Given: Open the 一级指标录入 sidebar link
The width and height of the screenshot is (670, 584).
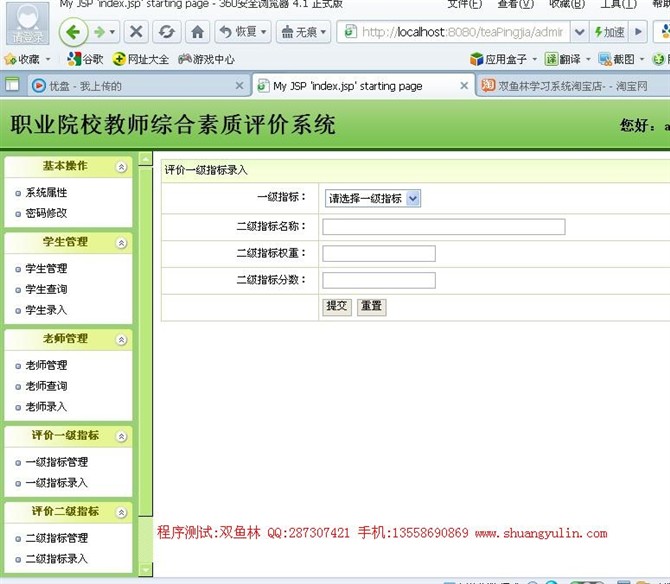Looking at the screenshot, I should [56, 483].
